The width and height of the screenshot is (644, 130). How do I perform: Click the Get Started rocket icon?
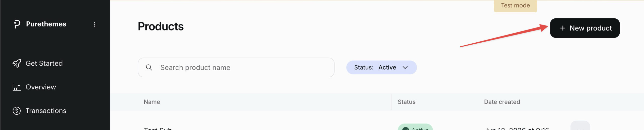tap(17, 63)
